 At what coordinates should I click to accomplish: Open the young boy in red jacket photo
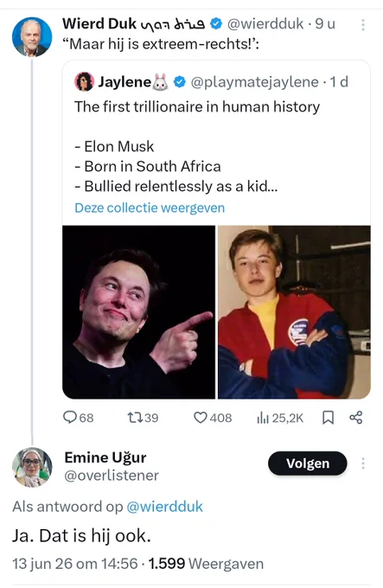point(295,312)
